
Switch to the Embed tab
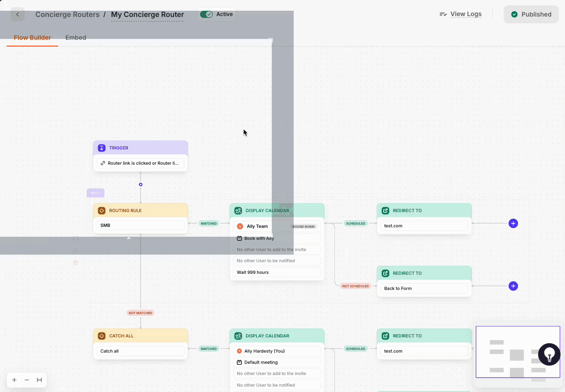tap(76, 38)
